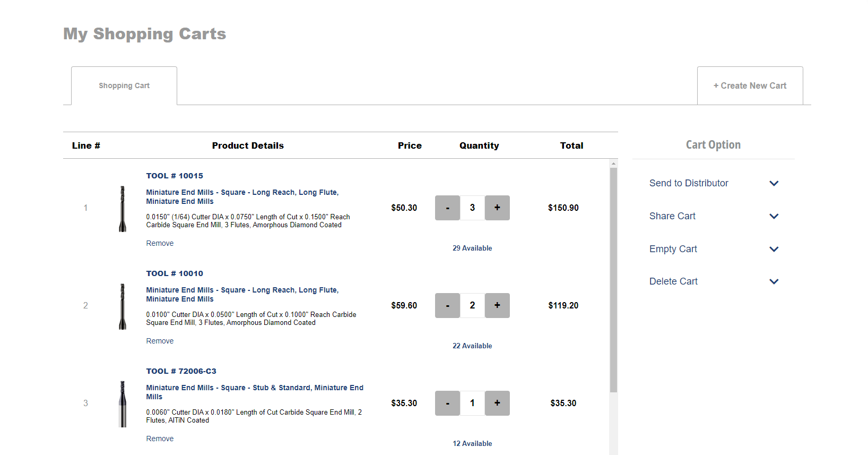Open the Empty Cart dropdown
This screenshot has height=455, width=868.
pos(774,249)
